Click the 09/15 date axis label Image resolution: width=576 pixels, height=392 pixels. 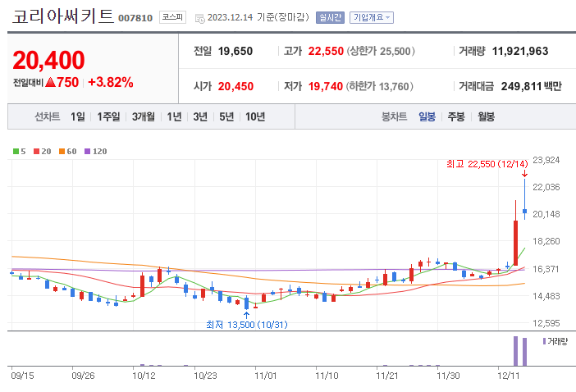click(x=22, y=376)
